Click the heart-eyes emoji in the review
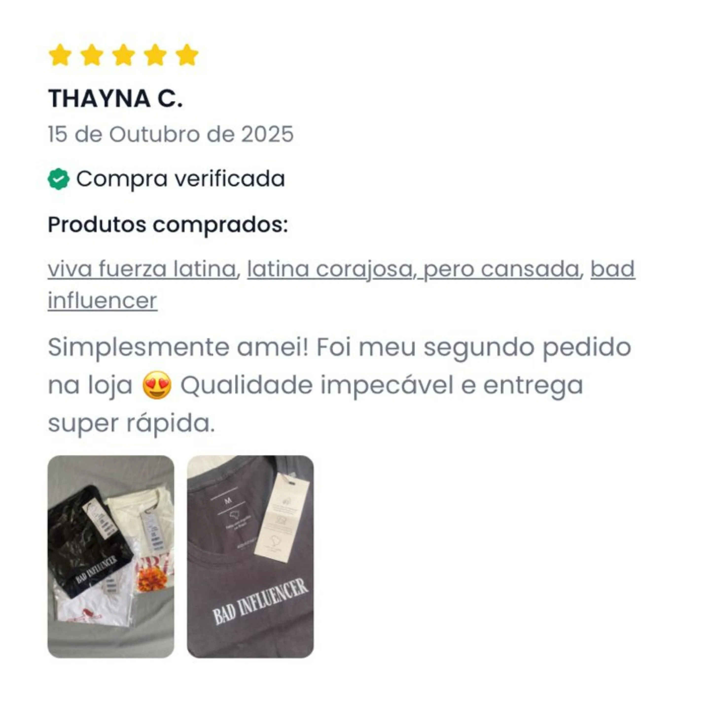 coord(157,385)
